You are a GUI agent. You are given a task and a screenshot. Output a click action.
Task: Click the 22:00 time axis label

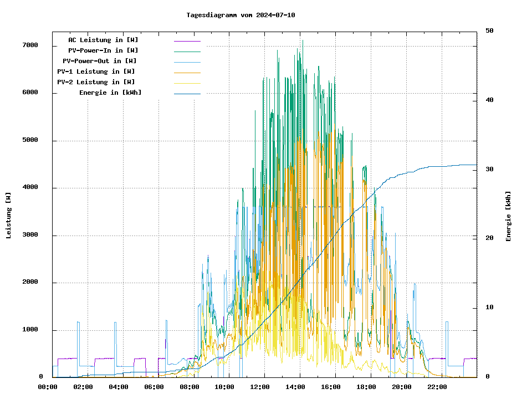tap(437, 387)
